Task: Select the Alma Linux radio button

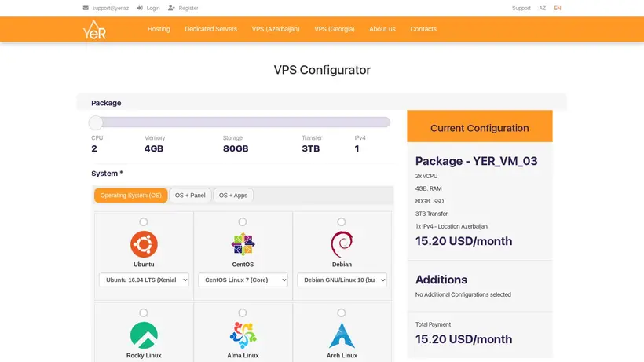Action: [243, 313]
